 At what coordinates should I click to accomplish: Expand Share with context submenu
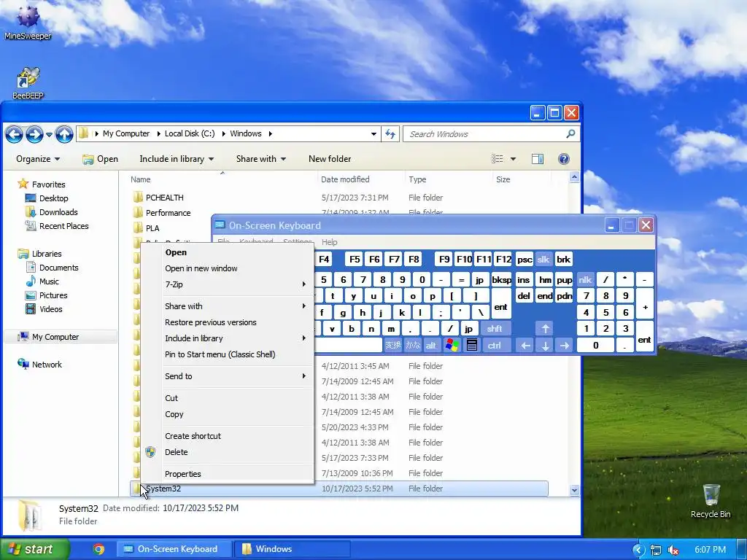228,306
